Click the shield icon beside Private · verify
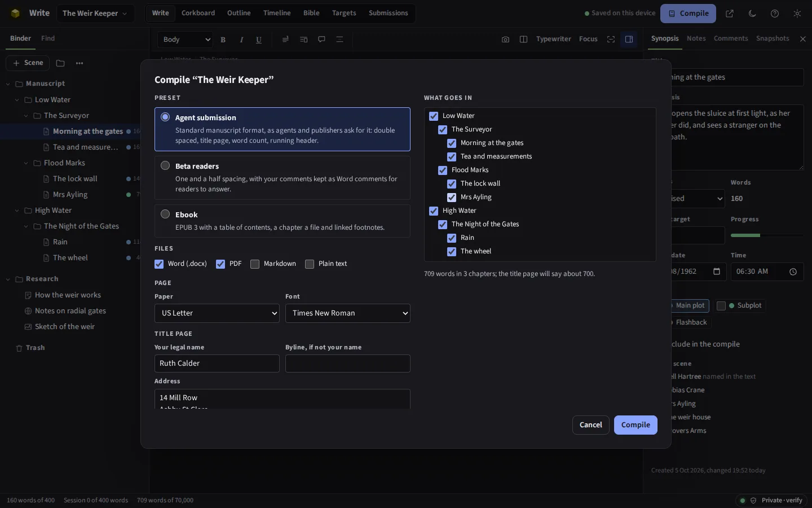Screen dimensions: 812x508 point(753,501)
